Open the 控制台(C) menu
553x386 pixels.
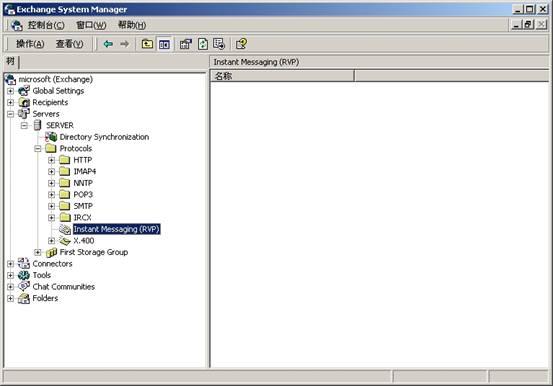(x=46, y=25)
